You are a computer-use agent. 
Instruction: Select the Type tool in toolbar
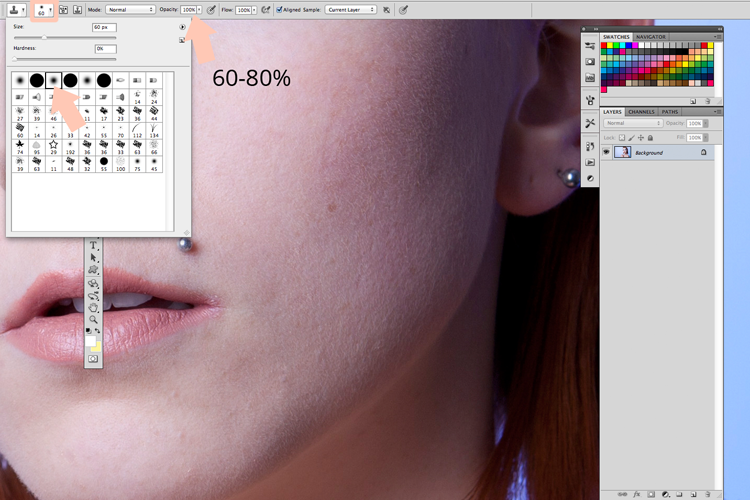93,245
